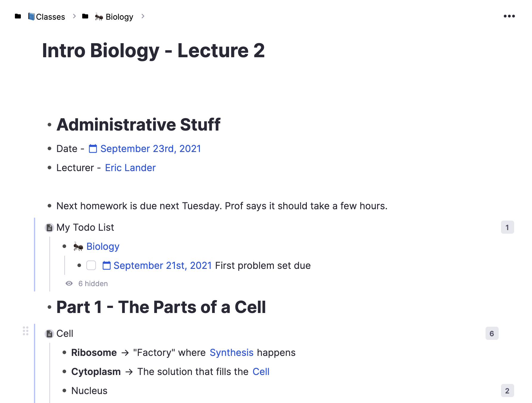The width and height of the screenshot is (532, 403).
Task: Click the calendar icon next to September 21st
Action: (106, 265)
